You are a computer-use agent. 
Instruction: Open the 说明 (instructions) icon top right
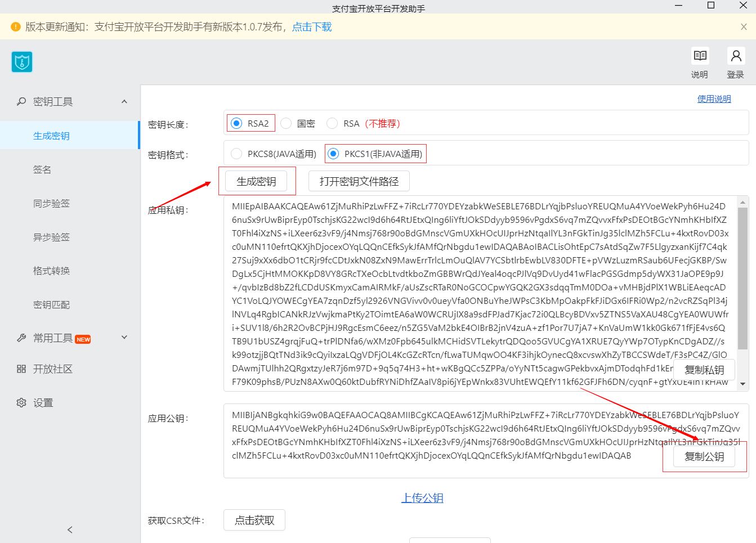(x=699, y=55)
